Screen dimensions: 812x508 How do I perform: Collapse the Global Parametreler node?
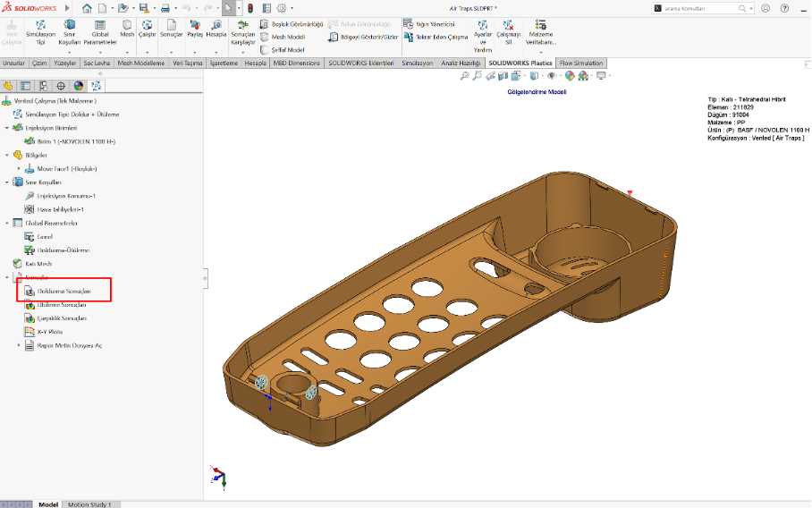(x=7, y=223)
